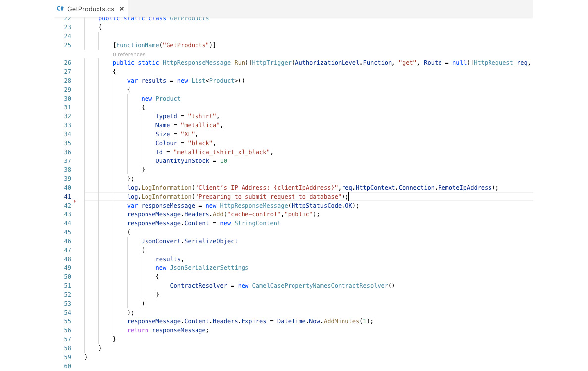Close the GetProducts.cs tab
The width and height of the screenshot is (588, 371).
click(x=121, y=9)
